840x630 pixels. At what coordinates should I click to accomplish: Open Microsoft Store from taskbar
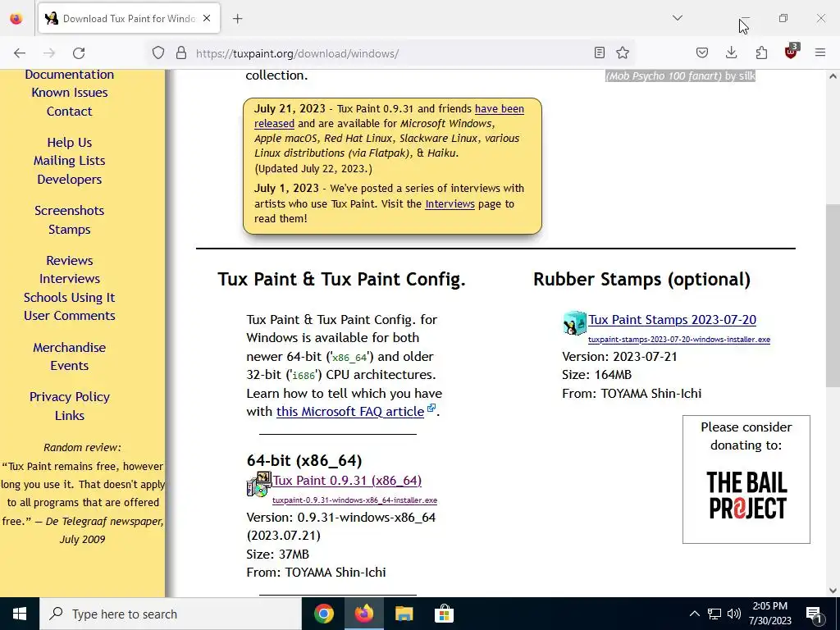click(444, 614)
